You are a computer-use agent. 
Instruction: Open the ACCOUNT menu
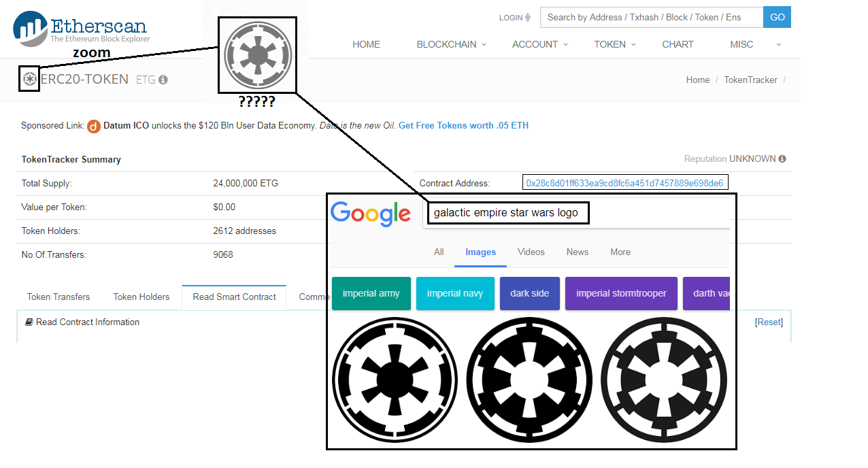(x=535, y=44)
